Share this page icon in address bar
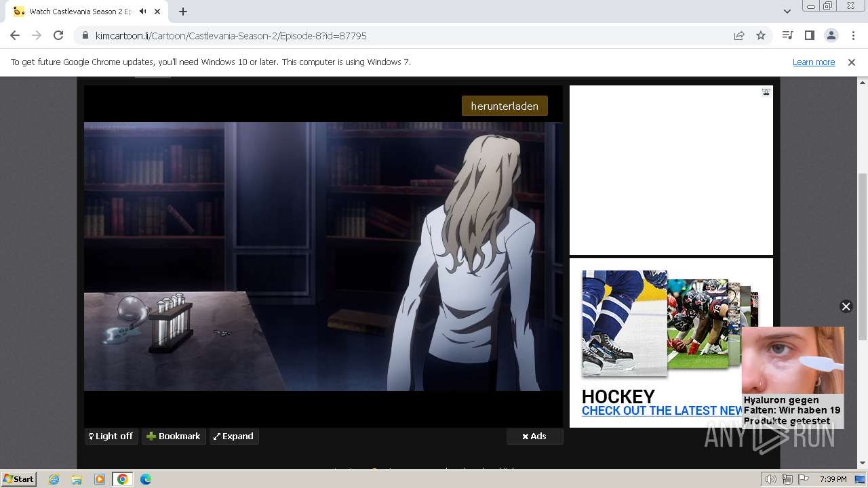The image size is (868, 488). tap(739, 35)
